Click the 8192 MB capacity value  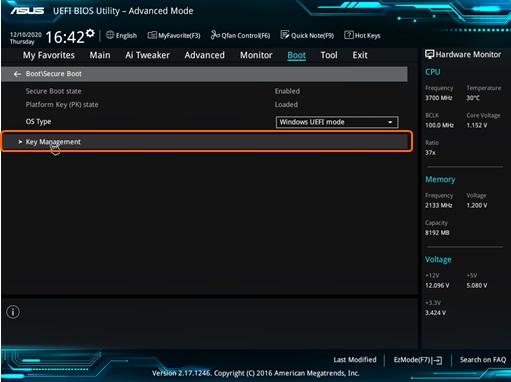(437, 233)
